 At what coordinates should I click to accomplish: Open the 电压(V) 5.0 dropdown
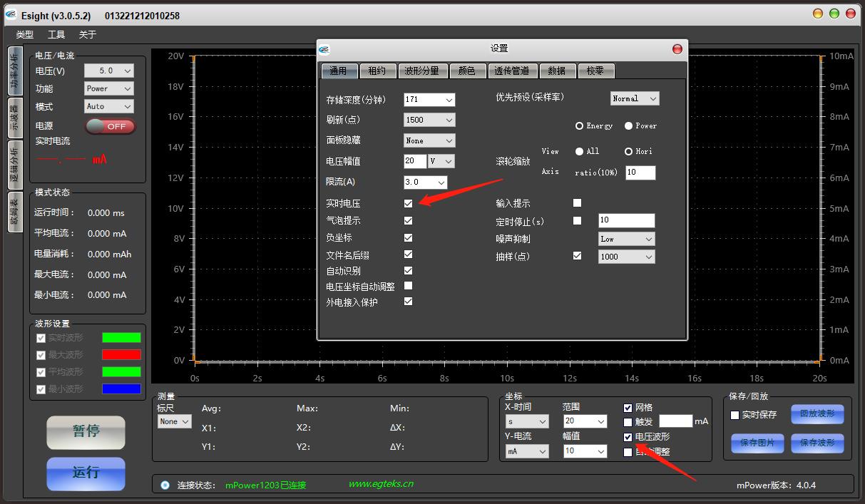[108, 71]
